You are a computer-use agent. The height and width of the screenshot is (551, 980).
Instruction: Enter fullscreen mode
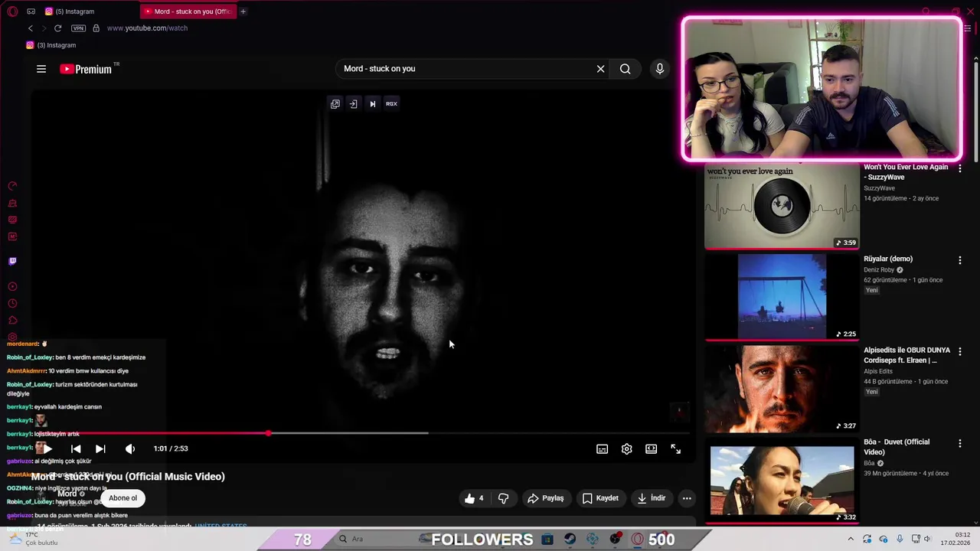(676, 449)
